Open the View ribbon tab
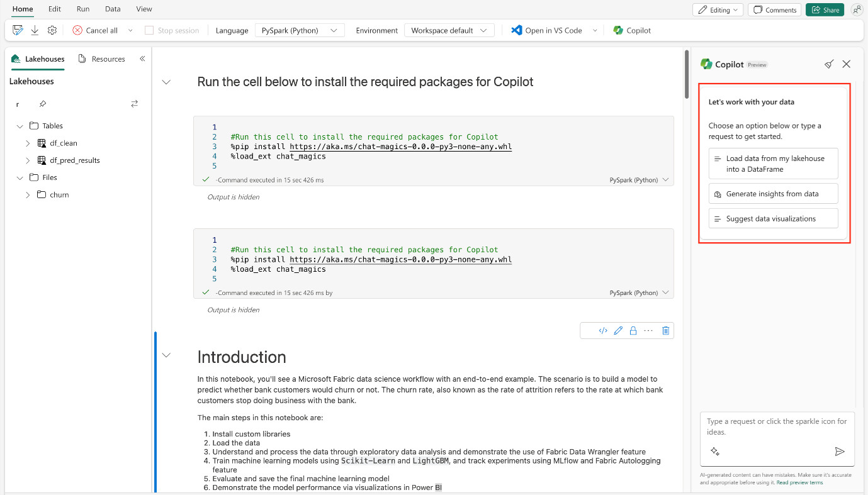This screenshot has width=868, height=495. (x=144, y=9)
